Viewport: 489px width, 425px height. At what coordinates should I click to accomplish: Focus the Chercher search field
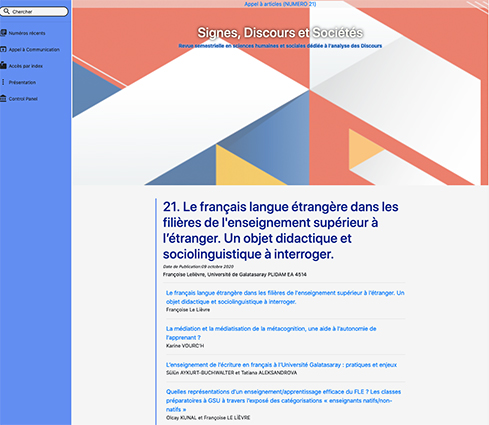[x=34, y=11]
